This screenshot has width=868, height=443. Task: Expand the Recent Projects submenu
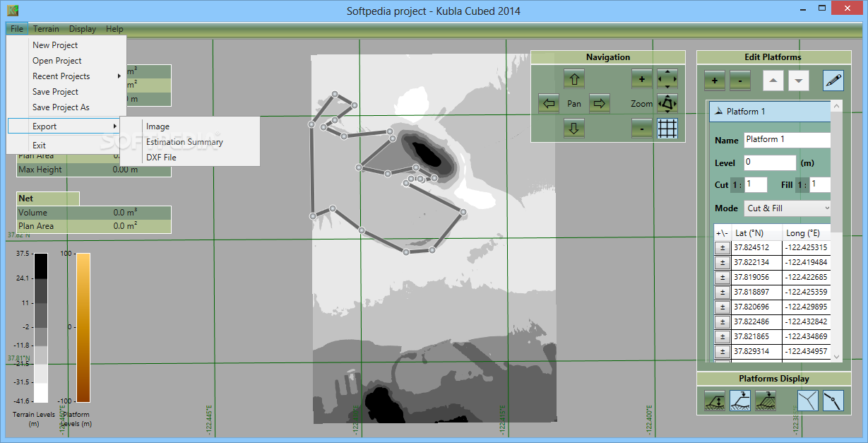click(x=66, y=76)
